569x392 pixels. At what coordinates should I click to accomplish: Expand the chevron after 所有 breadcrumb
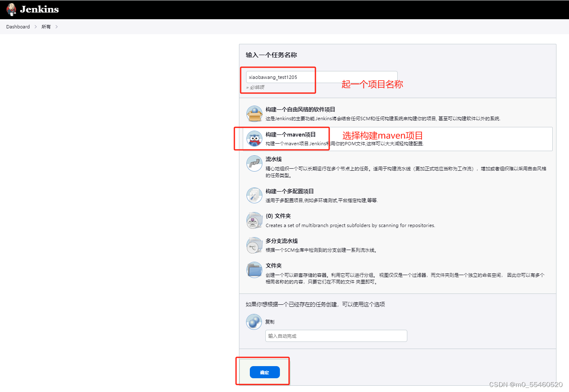(x=56, y=27)
